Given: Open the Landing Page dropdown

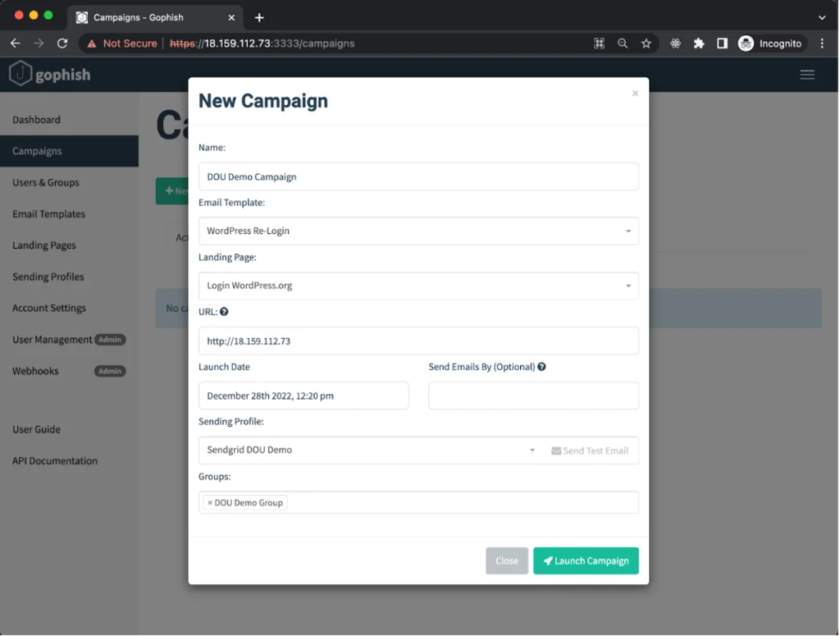Looking at the screenshot, I should click(418, 286).
